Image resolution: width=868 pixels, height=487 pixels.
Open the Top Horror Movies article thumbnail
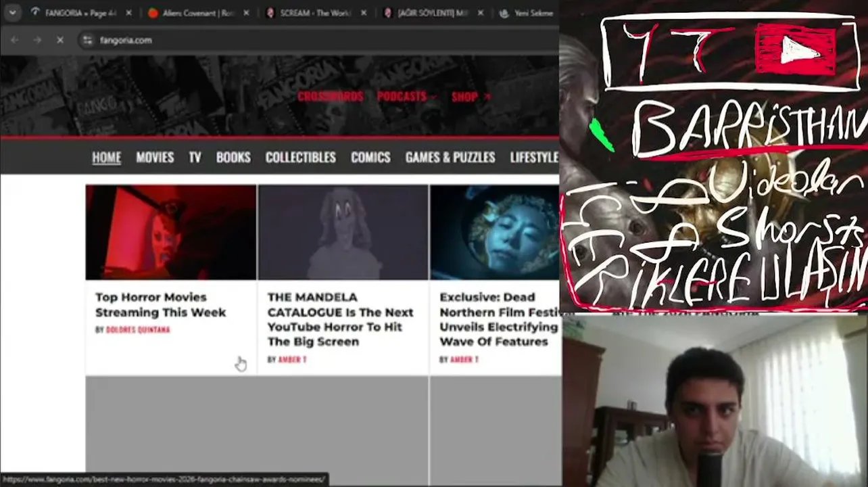click(x=171, y=233)
